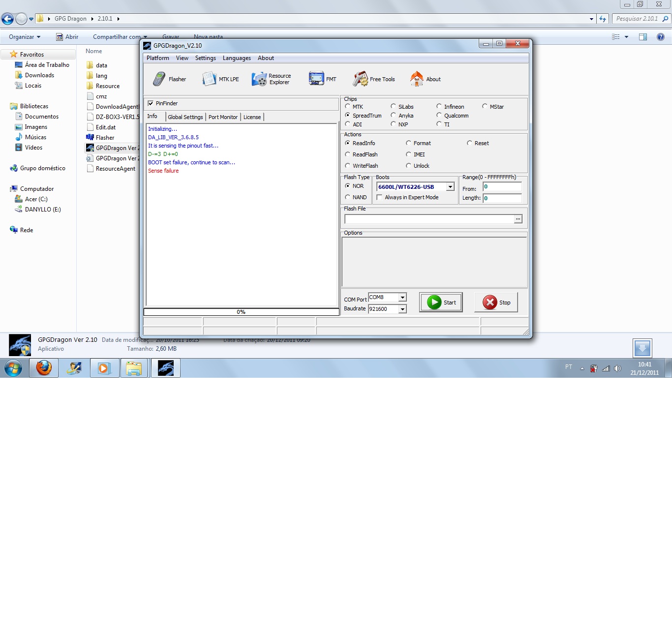Open the Languages menu
Screen dimensions: 672x637
237,58
